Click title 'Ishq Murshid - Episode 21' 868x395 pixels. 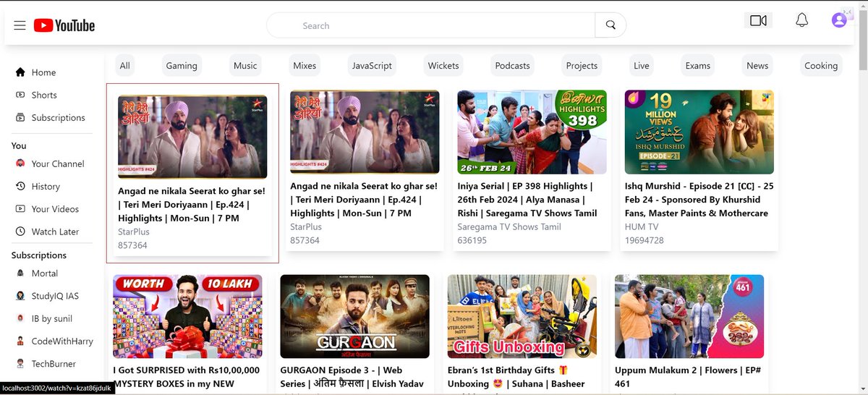[699, 200]
